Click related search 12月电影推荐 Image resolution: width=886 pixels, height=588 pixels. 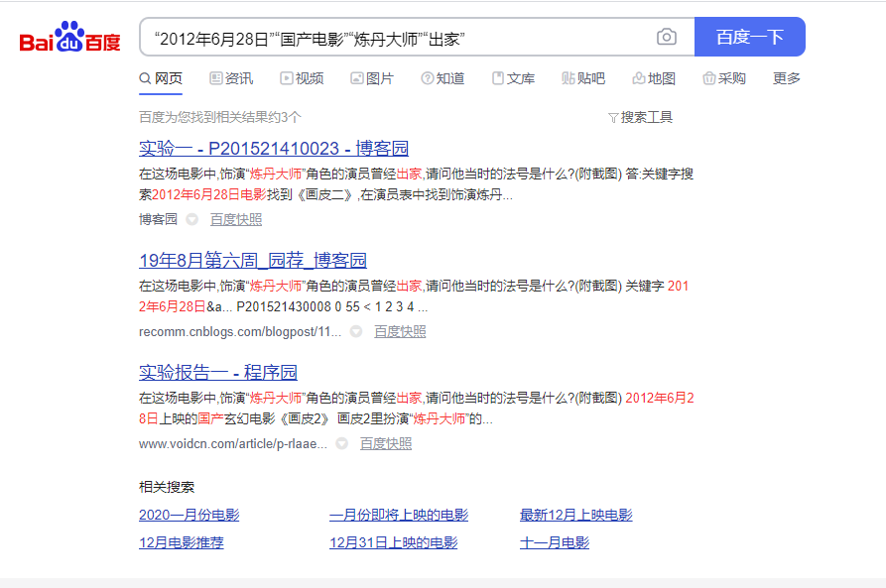pyautogui.click(x=182, y=542)
